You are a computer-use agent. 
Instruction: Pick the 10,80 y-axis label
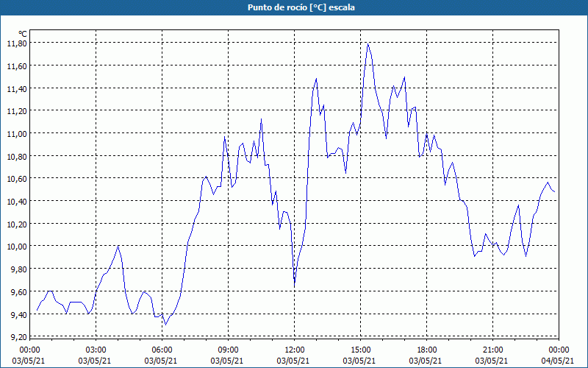(x=17, y=156)
